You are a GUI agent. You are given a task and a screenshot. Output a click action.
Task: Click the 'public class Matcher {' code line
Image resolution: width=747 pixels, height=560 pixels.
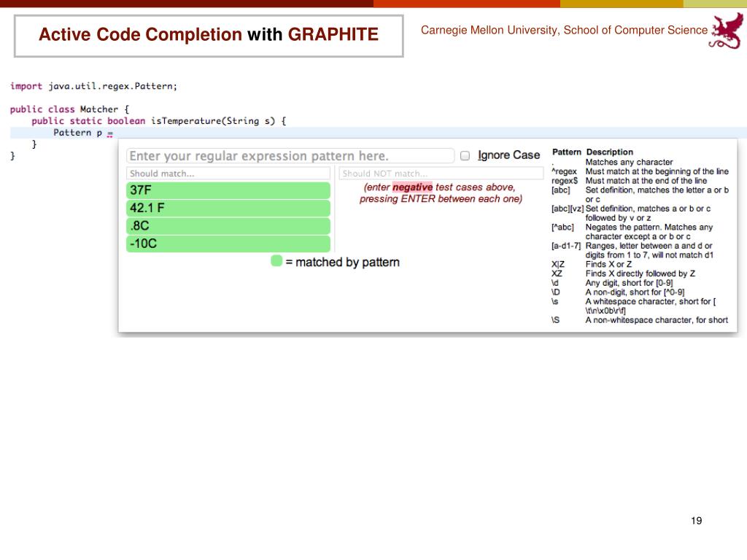69,109
